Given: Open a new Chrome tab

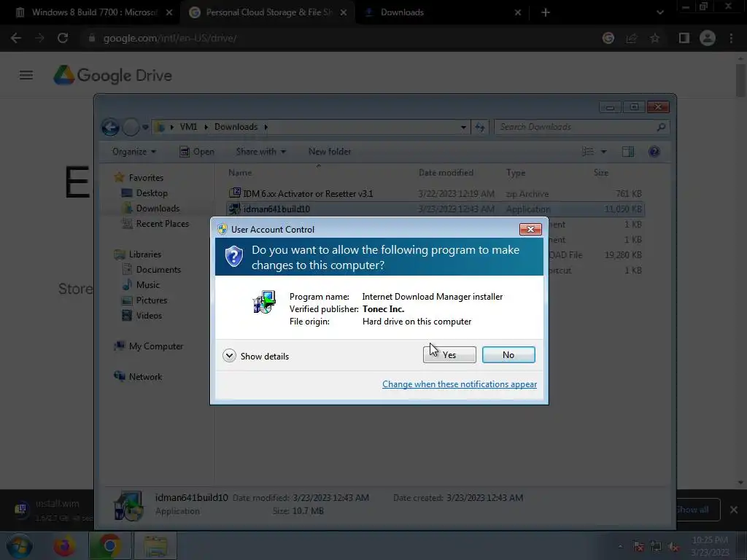Looking at the screenshot, I should point(546,12).
